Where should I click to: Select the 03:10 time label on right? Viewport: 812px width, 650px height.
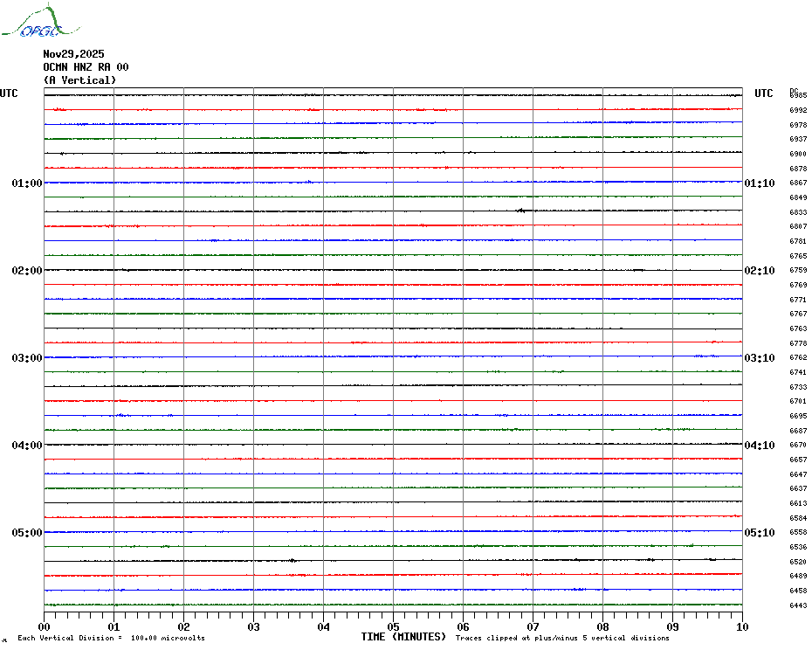click(759, 358)
